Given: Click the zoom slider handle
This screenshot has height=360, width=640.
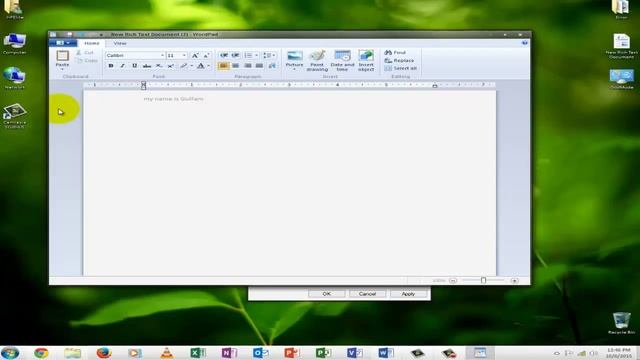Looking at the screenshot, I should pos(483,280).
